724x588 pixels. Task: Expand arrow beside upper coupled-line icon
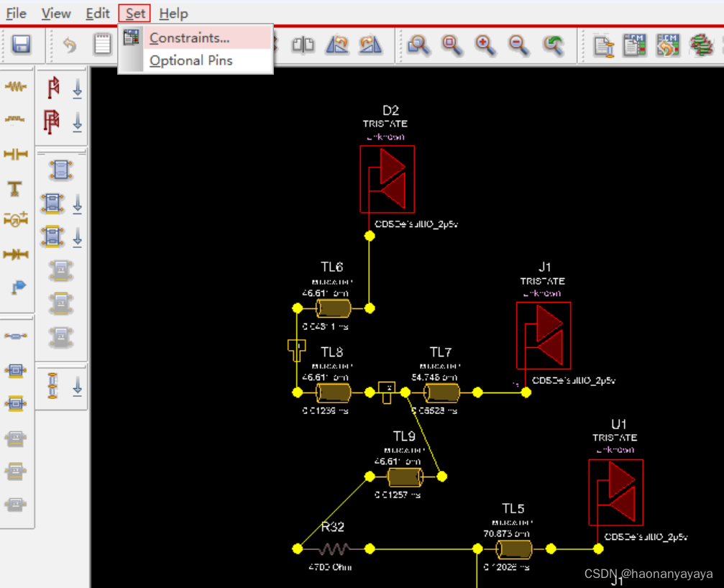tap(78, 204)
